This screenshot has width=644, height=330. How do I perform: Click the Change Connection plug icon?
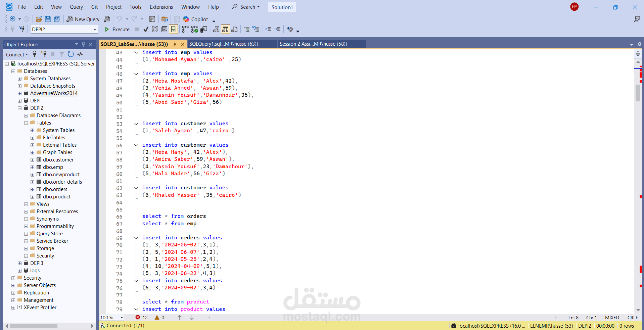coord(21,29)
